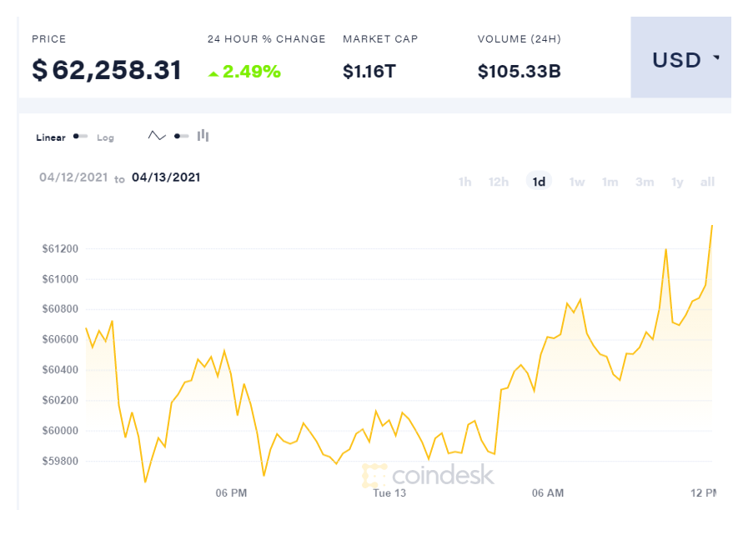The width and height of the screenshot is (748, 560).
Task: Show the all-time range
Action: click(707, 182)
